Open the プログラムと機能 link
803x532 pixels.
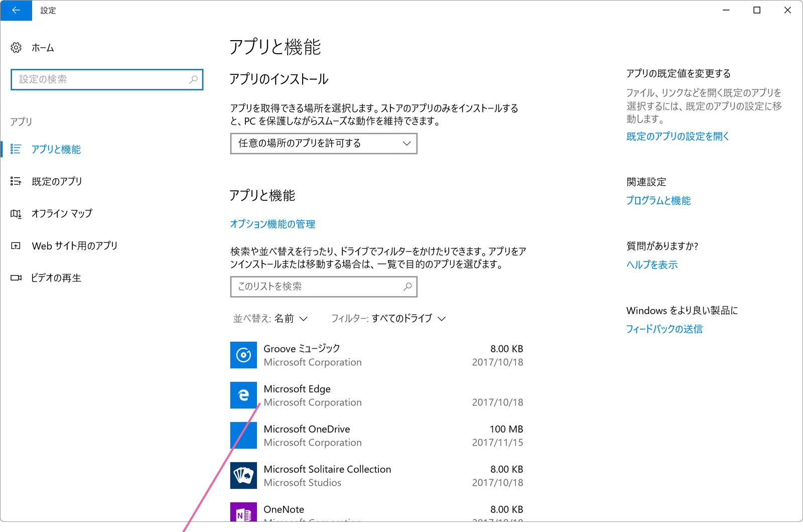pos(658,201)
